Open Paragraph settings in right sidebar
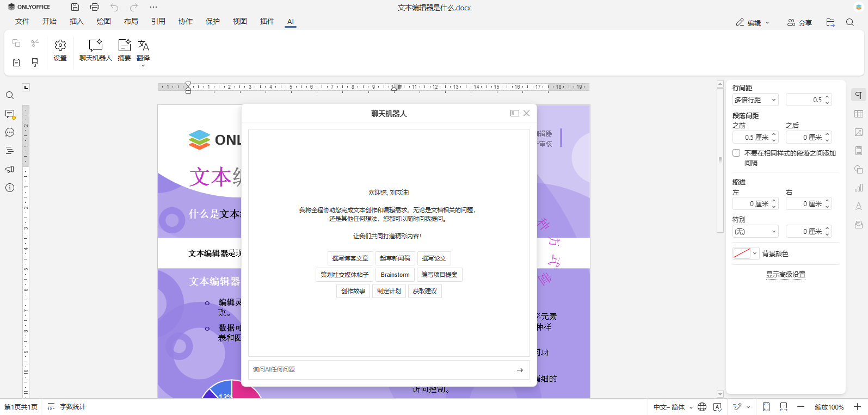The width and height of the screenshot is (868, 415). click(859, 95)
